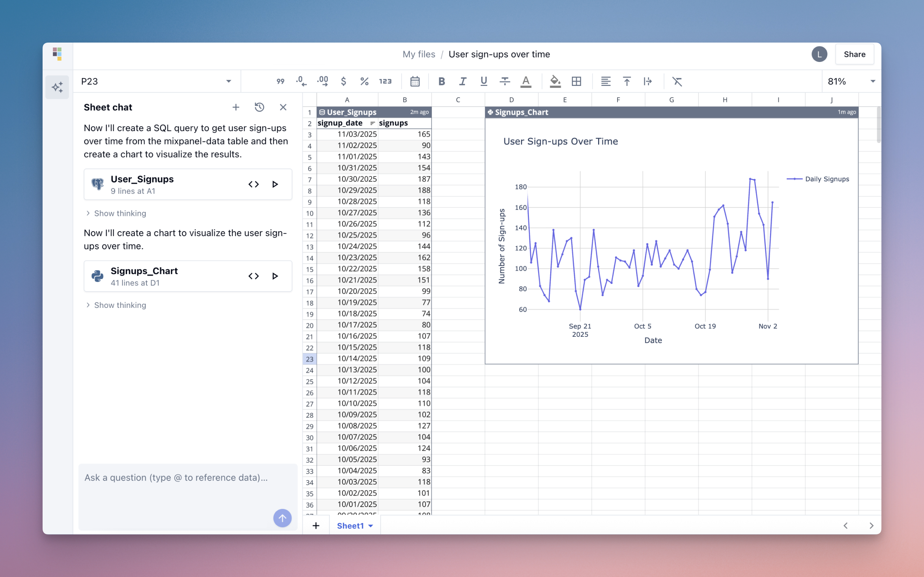The height and width of the screenshot is (577, 924).
Task: Start a new Sheet chat
Action: coord(236,107)
